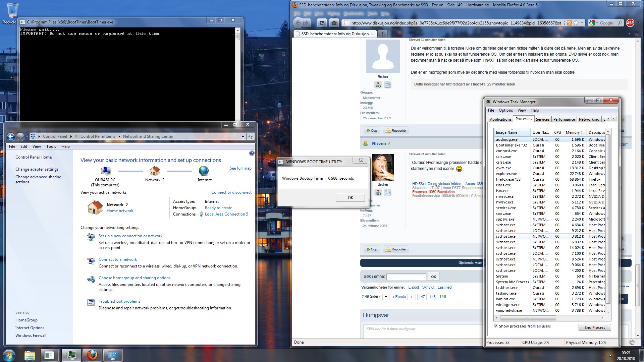The image size is (644, 362).
Task: Click Local Area Connection 5 link
Action: (x=226, y=214)
